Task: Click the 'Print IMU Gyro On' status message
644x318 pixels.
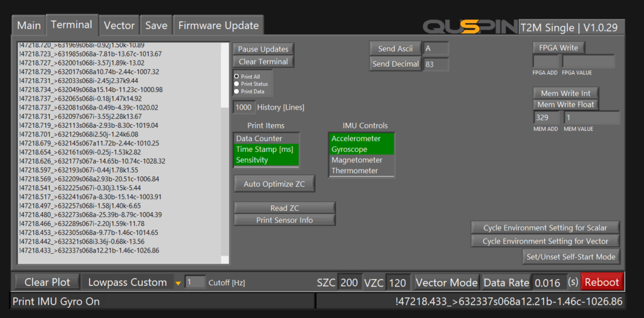Action: pyautogui.click(x=56, y=302)
